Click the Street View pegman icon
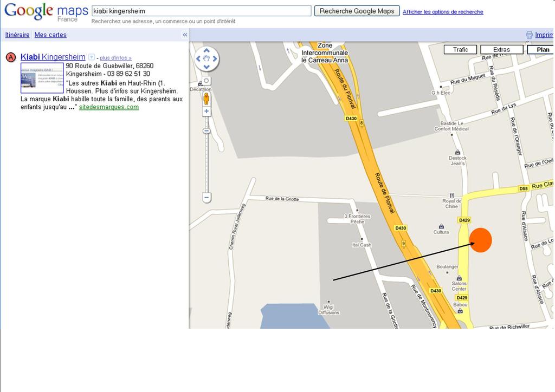 (206, 99)
